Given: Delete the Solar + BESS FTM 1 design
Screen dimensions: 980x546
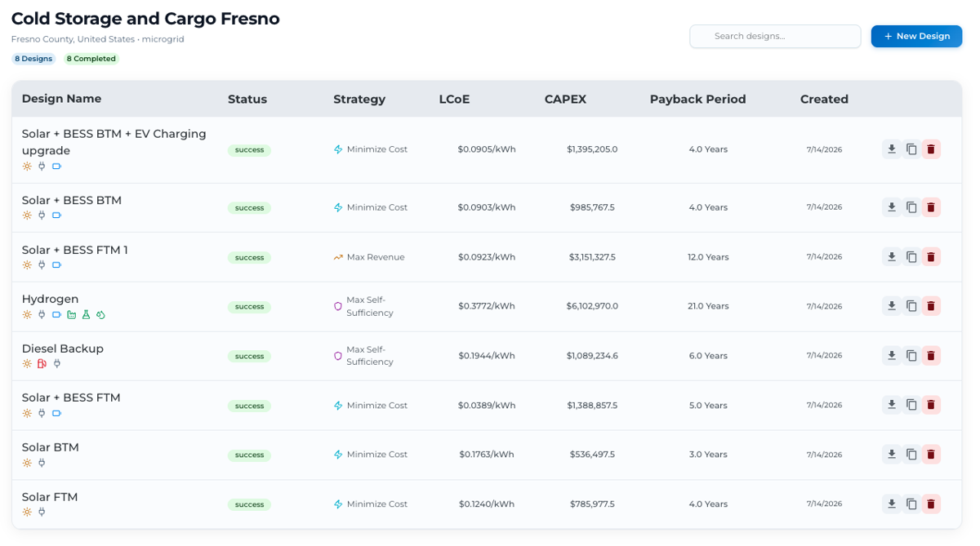Looking at the screenshot, I should pos(931,257).
